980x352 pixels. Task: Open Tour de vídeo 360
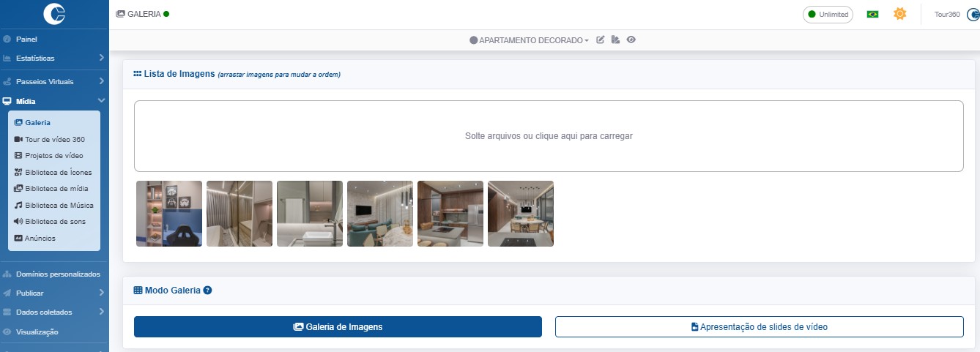tap(54, 139)
